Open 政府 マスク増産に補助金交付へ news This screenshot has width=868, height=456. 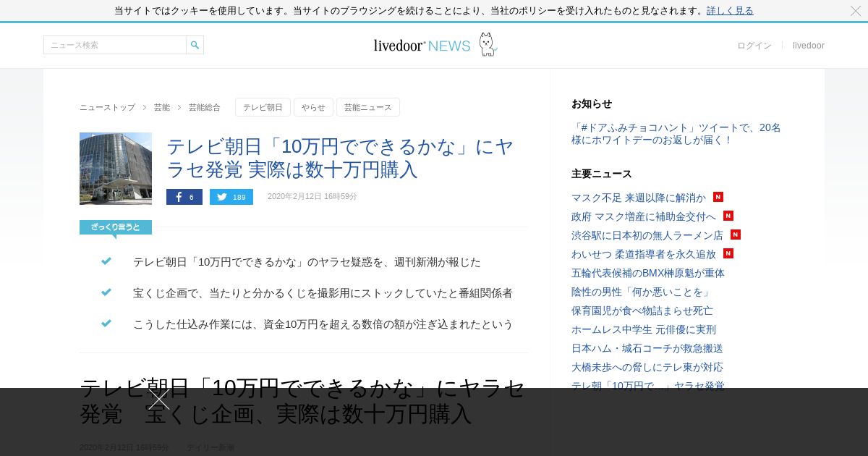[x=644, y=216]
